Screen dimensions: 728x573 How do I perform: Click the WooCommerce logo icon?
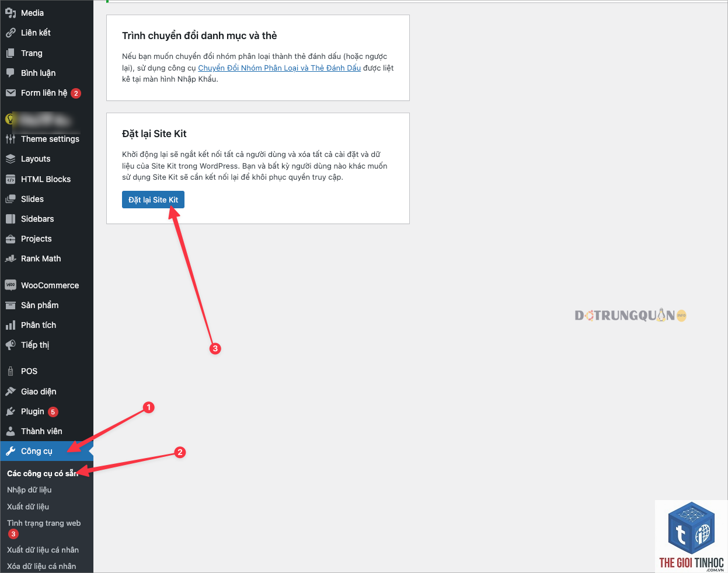coord(11,285)
